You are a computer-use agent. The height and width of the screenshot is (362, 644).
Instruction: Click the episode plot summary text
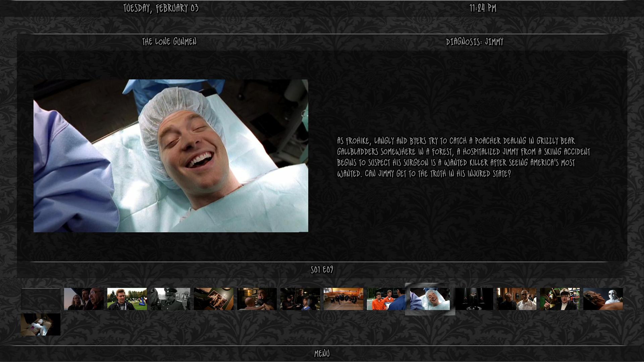coord(464,157)
